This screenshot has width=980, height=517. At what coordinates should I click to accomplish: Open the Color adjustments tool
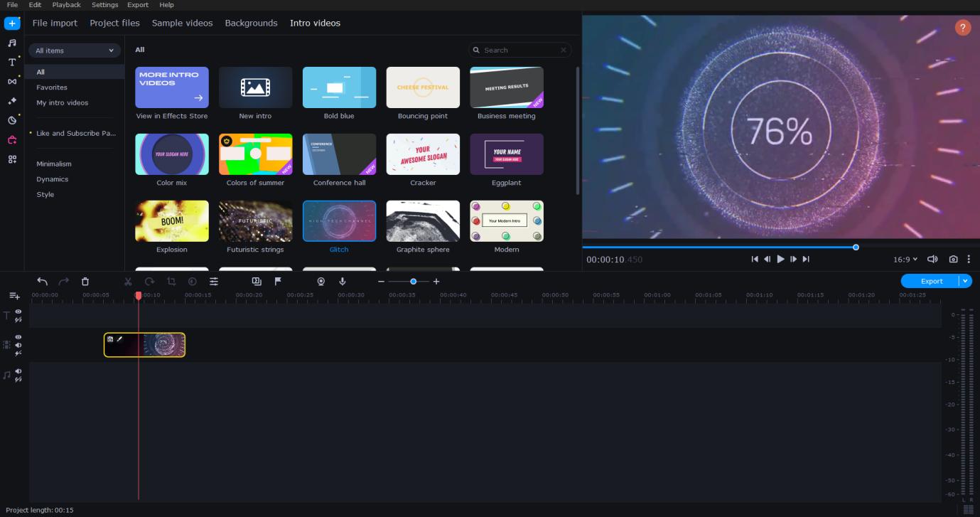pos(193,282)
